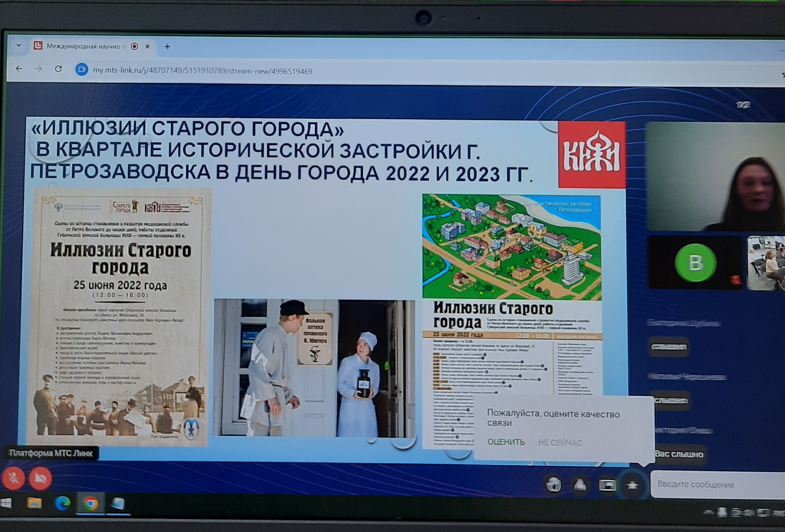
Task: Select the green B participant avatar tile
Action: [695, 263]
